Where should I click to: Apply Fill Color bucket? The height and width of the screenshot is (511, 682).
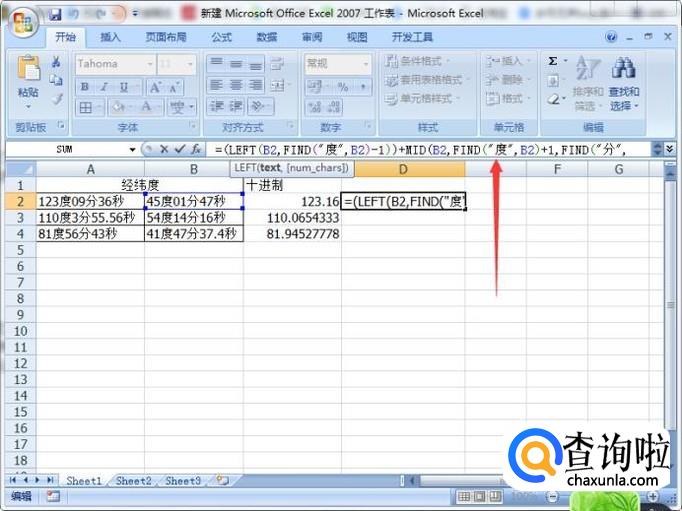pos(118,107)
